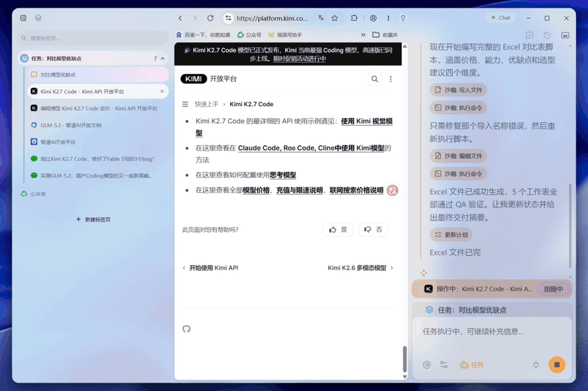
Task: Open the browser three-dot menu
Action: [388, 18]
